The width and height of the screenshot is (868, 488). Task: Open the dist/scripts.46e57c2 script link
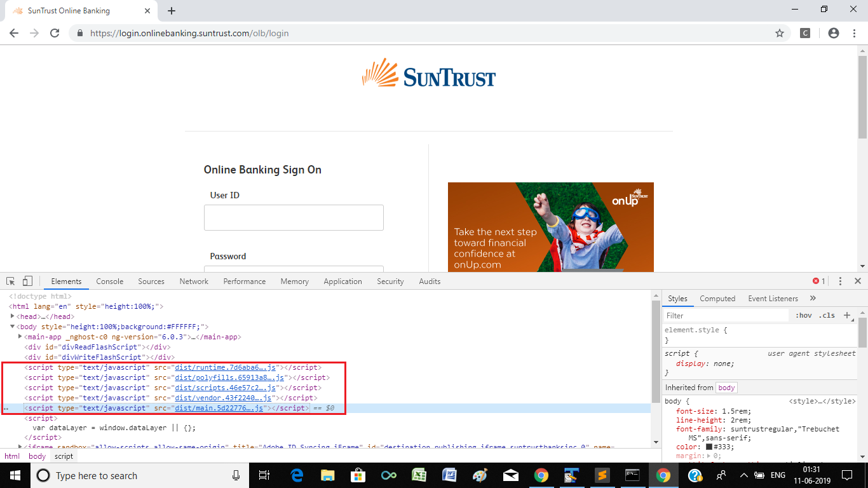pos(226,388)
